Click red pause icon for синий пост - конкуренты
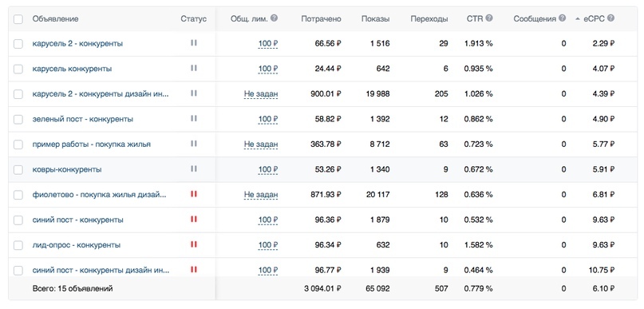The width and height of the screenshot is (644, 309). pos(194,219)
